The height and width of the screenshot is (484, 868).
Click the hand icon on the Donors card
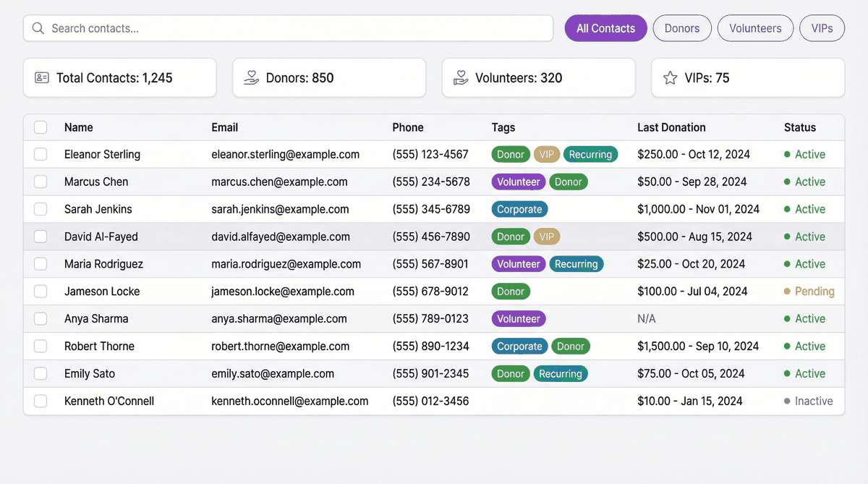tap(252, 77)
